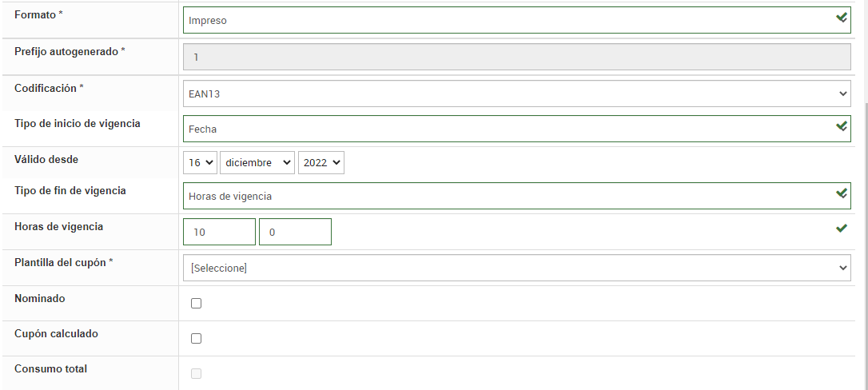Click the disabled Consumo total checkbox
868x390 pixels.
click(197, 374)
